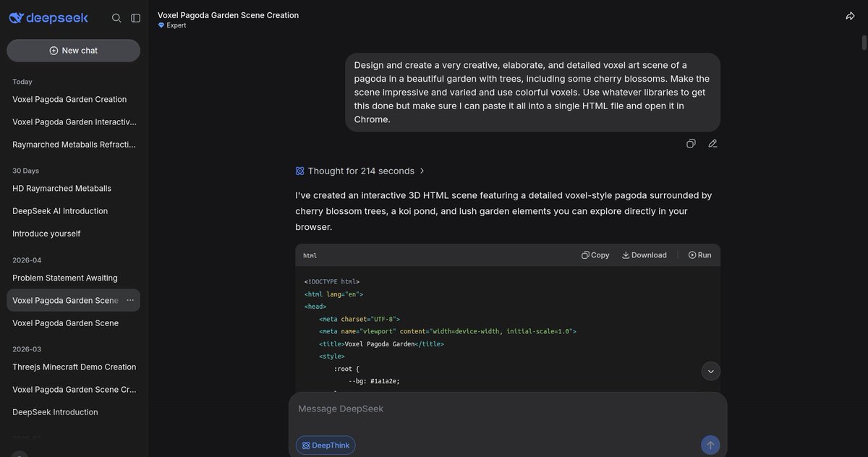Viewport: 868px width, 457px height.
Task: Open Voxel Pagoda Garden Scene below Problem Statement
Action: (73, 323)
